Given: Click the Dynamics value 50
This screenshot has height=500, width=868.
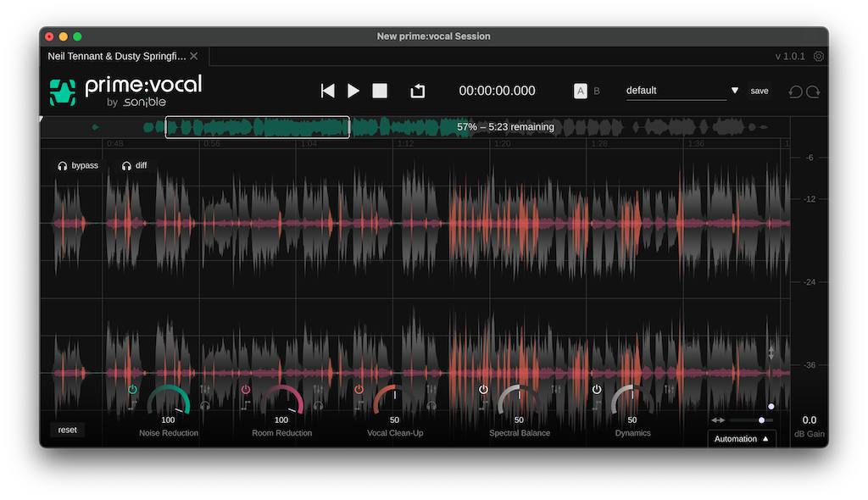Looking at the screenshot, I should tap(632, 420).
